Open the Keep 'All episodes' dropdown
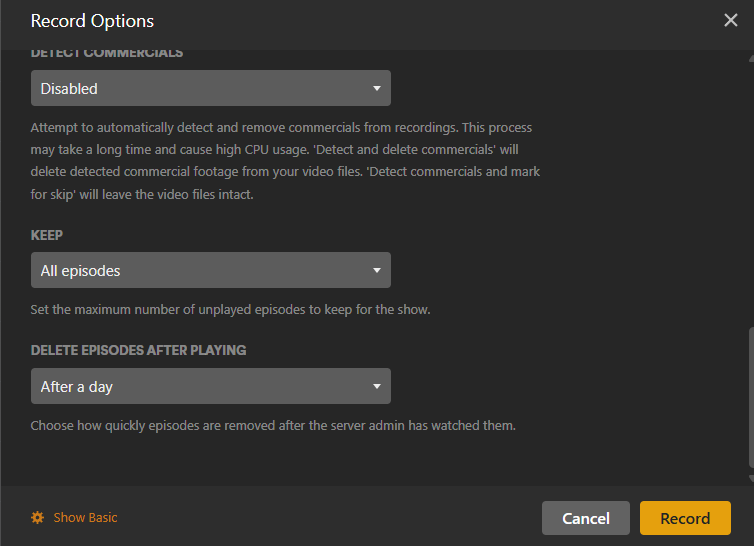The height and width of the screenshot is (546, 754). click(x=200, y=270)
